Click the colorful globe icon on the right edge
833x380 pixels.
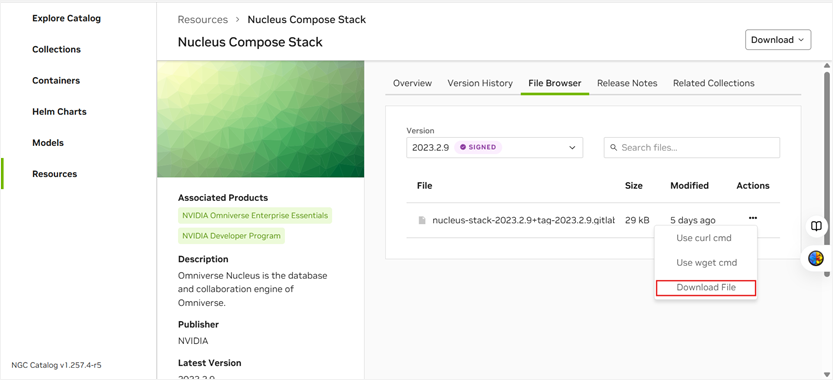coord(816,259)
